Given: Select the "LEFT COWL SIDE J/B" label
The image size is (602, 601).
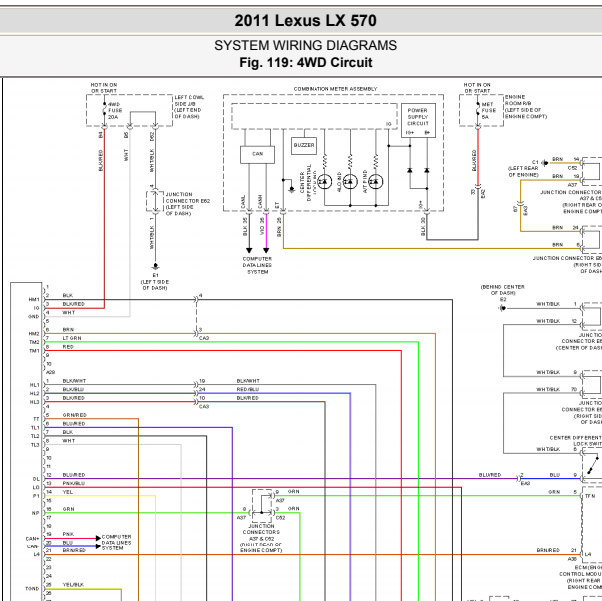Looking at the screenshot, I should coord(189,107).
